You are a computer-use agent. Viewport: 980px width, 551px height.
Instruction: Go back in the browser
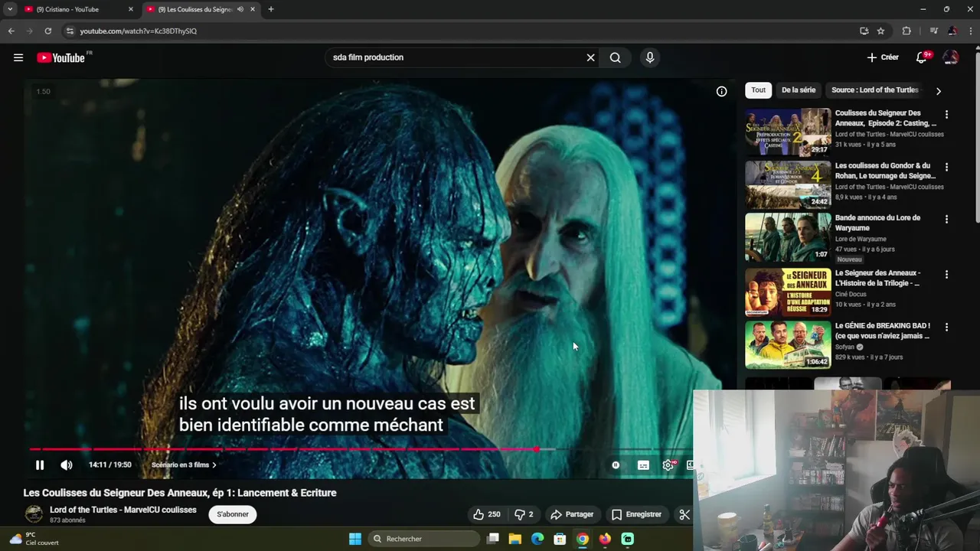click(11, 31)
